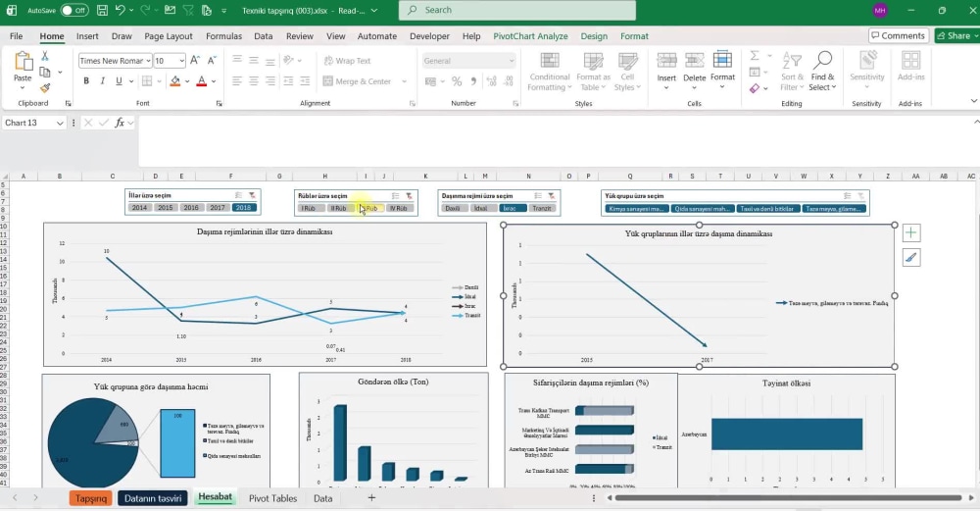The height and width of the screenshot is (511, 980).
Task: Click the Search box
Action: point(517,10)
